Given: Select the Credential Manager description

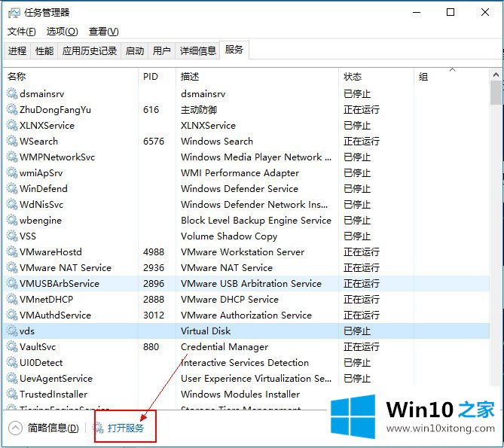Looking at the screenshot, I should pyautogui.click(x=225, y=346).
